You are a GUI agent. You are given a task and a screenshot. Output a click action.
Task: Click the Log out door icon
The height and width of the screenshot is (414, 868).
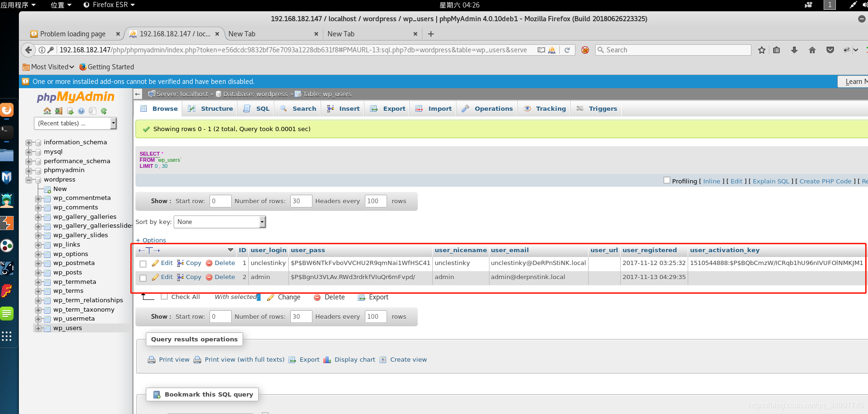point(59,111)
